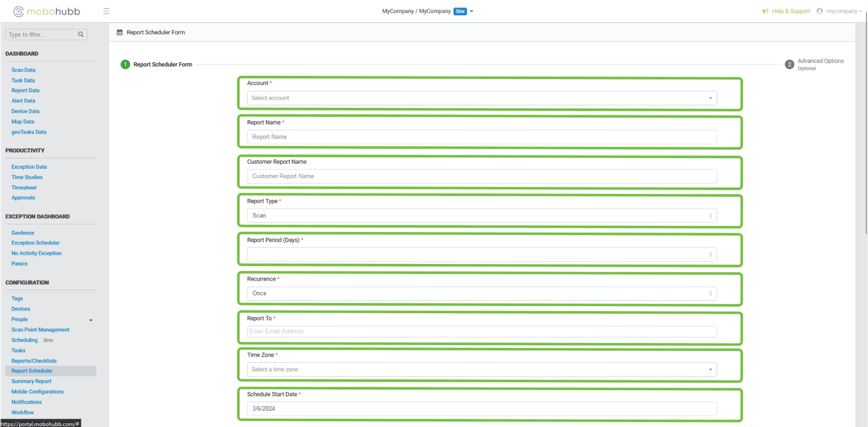Click the mobohubb logo
This screenshot has width=868, height=427.
point(47,11)
